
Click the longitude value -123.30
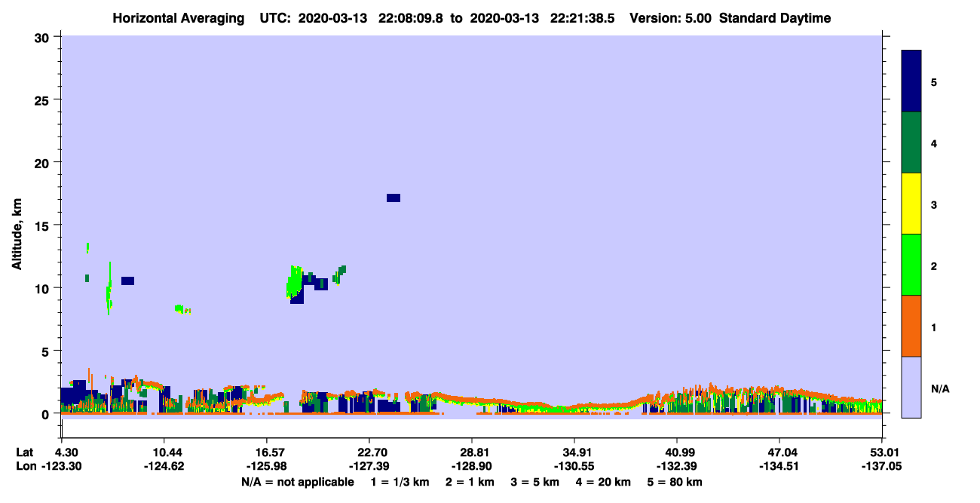tap(61, 466)
